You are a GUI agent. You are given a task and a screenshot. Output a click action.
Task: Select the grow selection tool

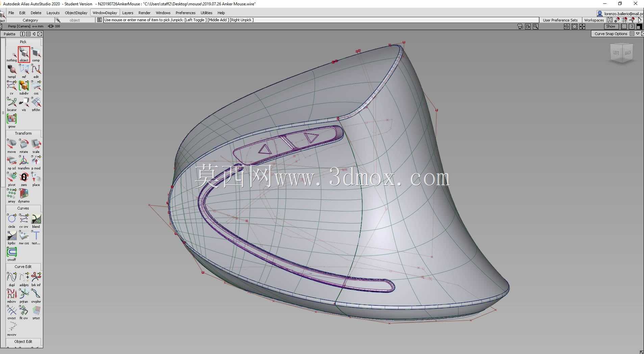(x=11, y=121)
